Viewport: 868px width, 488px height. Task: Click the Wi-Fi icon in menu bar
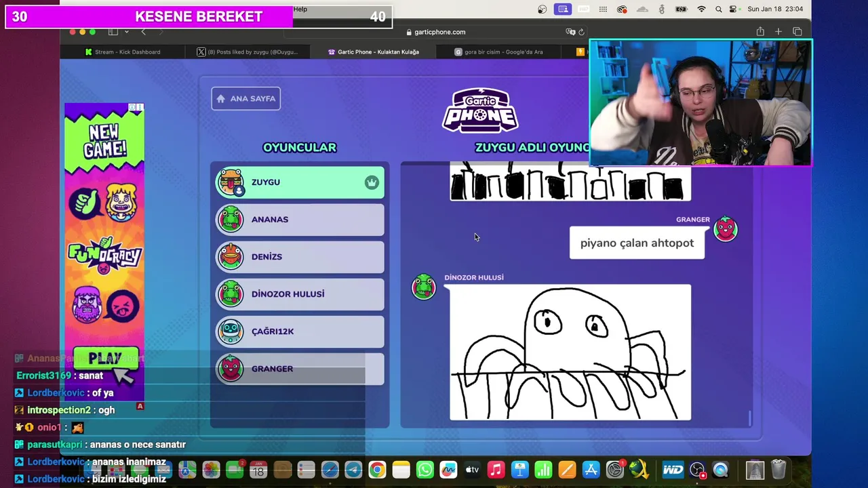point(701,9)
